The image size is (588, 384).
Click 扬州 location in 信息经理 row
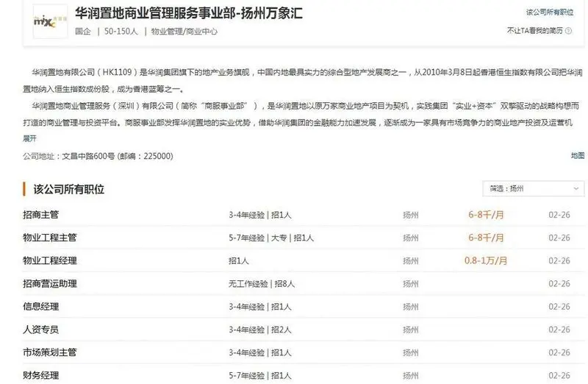[411, 307]
